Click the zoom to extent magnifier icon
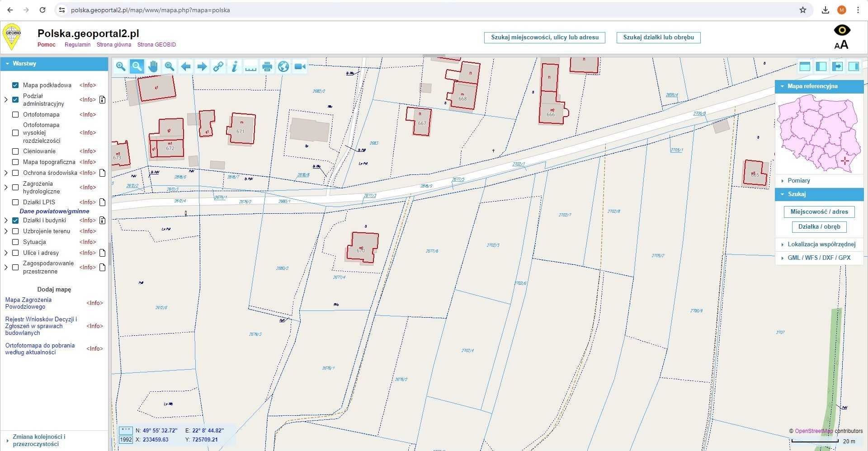Image resolution: width=868 pixels, height=451 pixels. click(170, 66)
